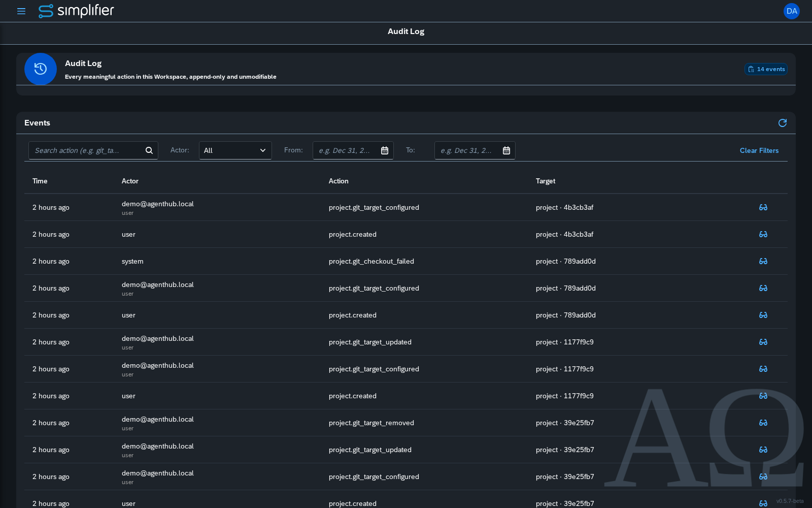Click the v0.5.7-beta version label

coord(790,501)
